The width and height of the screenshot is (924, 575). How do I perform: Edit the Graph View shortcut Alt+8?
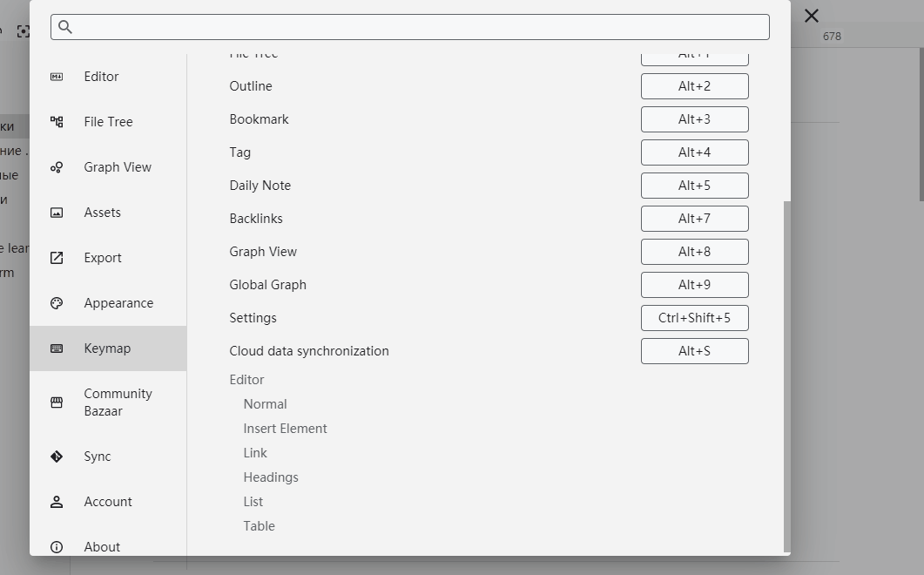[695, 252]
